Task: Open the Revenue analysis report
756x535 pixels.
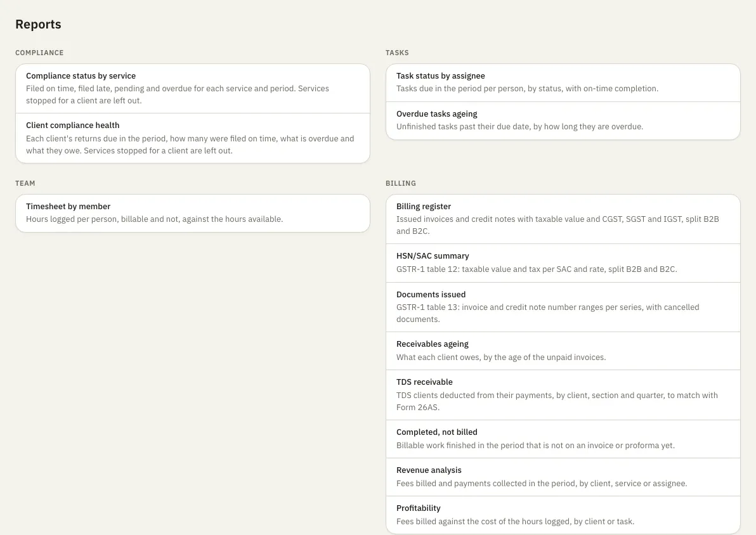Action: (563, 477)
